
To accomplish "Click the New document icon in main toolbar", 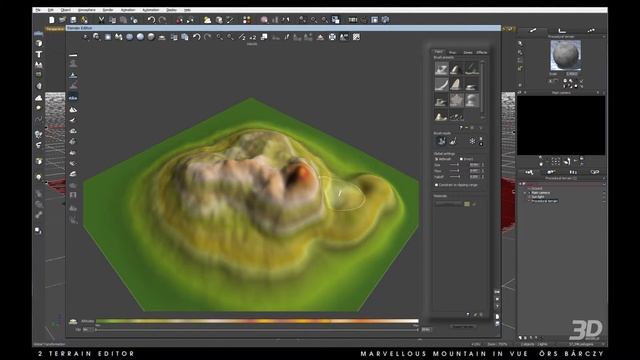I will click(51, 20).
